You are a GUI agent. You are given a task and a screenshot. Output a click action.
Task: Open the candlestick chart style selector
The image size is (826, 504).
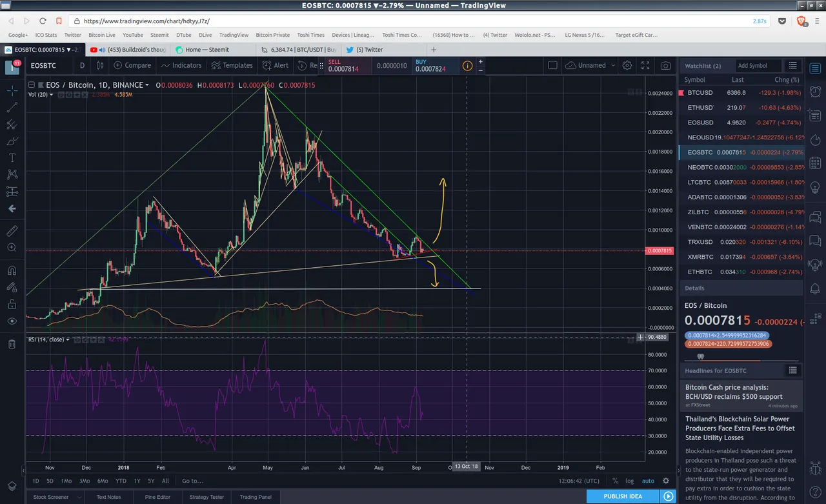point(100,65)
